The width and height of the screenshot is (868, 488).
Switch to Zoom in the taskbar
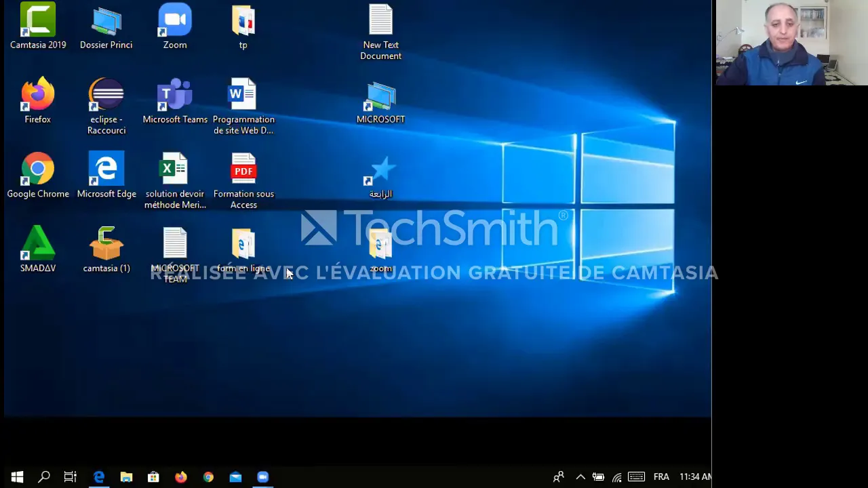(x=262, y=477)
